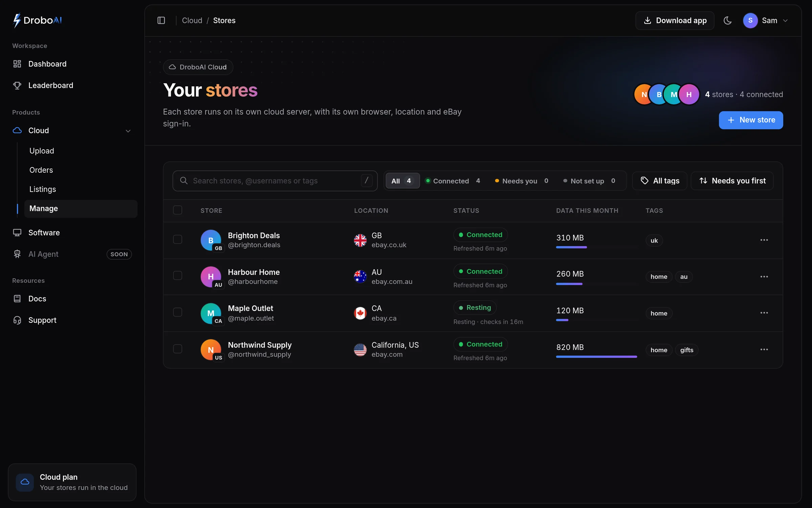Click the gifts tag on Northwind Supply
Screen dimensions: 812x508
point(686,350)
